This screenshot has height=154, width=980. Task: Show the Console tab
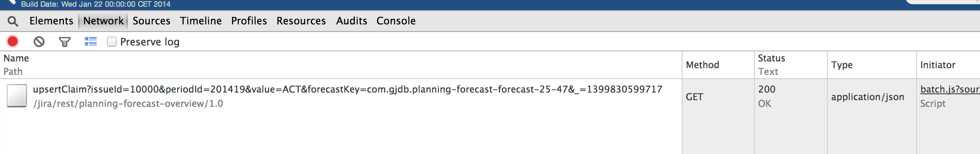(396, 21)
